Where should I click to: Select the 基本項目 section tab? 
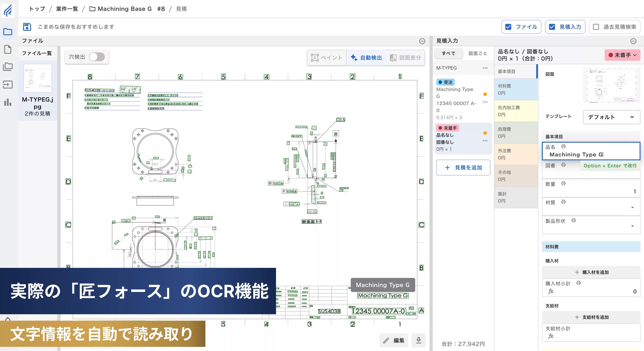[x=516, y=72]
